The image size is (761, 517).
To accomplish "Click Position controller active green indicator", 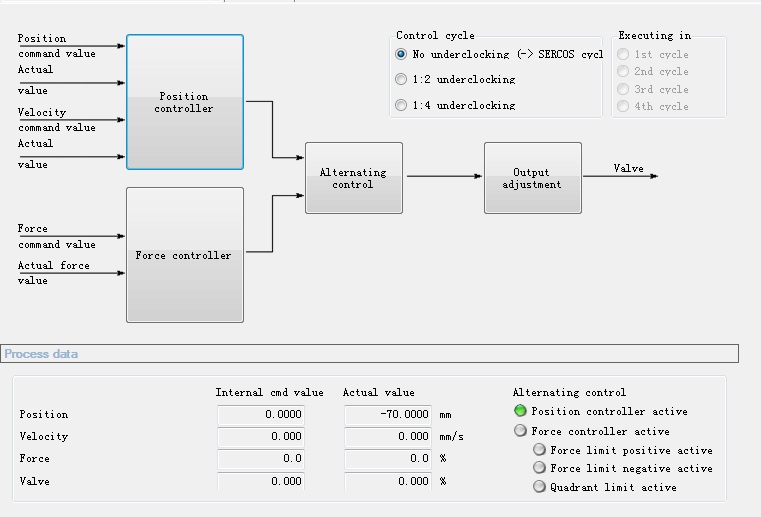I will coord(520,411).
